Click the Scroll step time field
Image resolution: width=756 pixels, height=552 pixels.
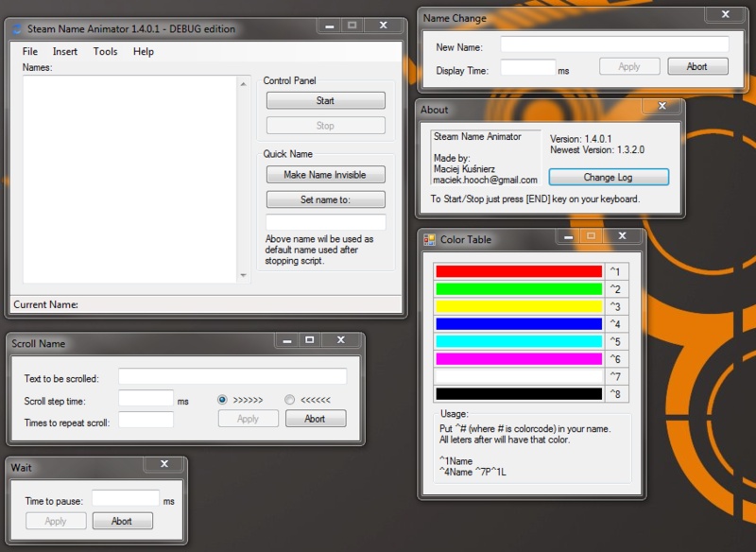[146, 398]
